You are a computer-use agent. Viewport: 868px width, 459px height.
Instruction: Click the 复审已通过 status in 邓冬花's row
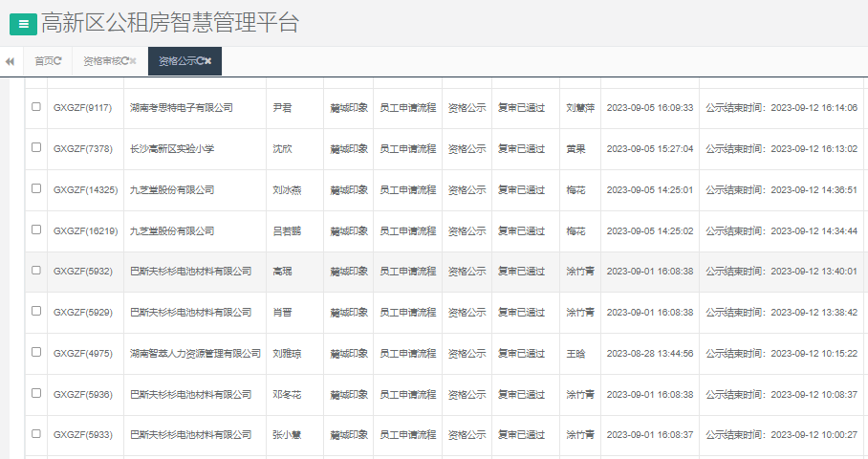521,394
